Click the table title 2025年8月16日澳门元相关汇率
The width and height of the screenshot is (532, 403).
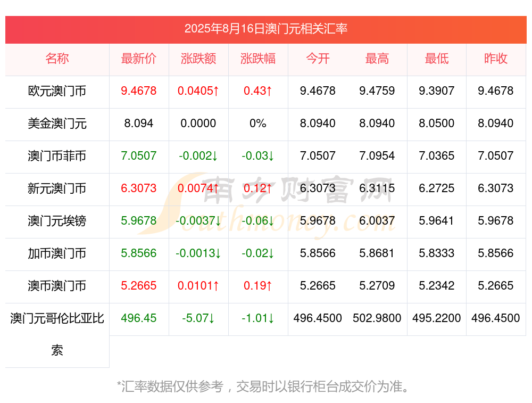tap(265, 29)
